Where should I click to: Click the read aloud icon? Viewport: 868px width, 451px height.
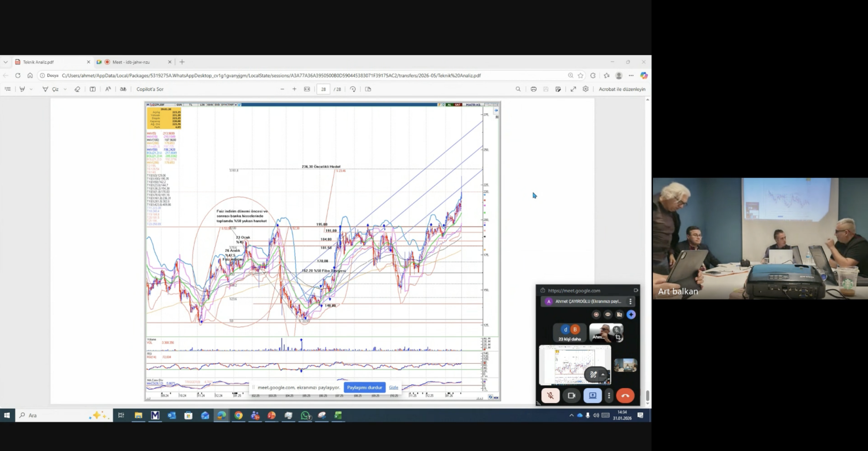coord(108,89)
